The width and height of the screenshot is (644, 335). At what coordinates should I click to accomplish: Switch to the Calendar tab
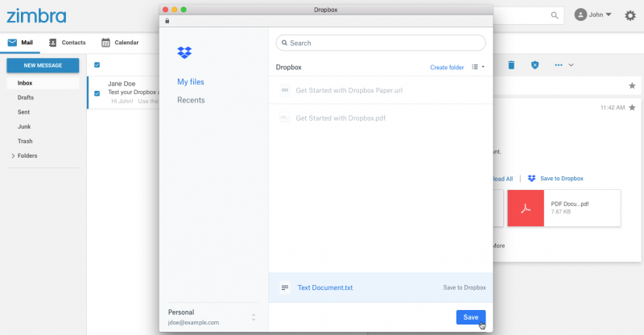click(120, 43)
